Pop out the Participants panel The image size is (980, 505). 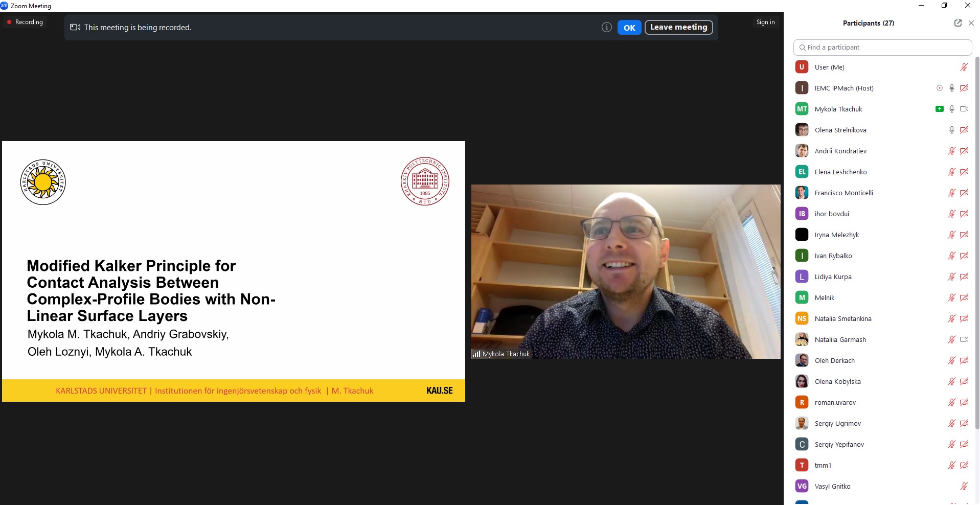point(958,23)
